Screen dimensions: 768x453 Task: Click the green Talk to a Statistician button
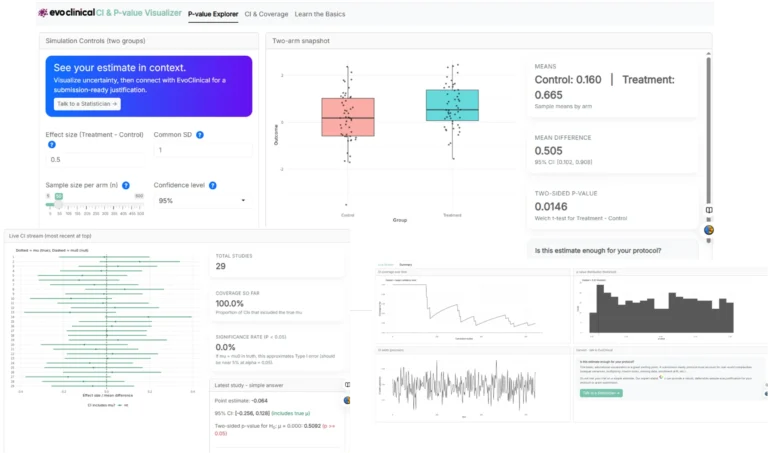(600, 393)
